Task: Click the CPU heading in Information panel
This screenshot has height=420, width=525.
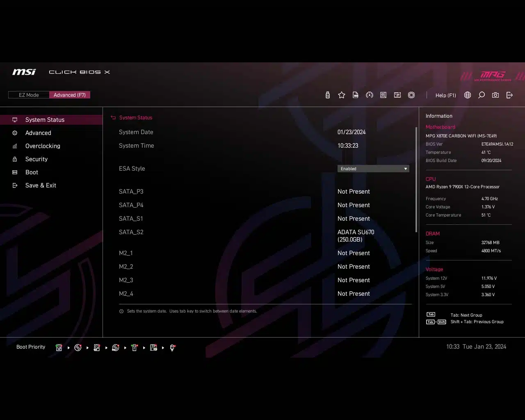Action: tap(431, 179)
